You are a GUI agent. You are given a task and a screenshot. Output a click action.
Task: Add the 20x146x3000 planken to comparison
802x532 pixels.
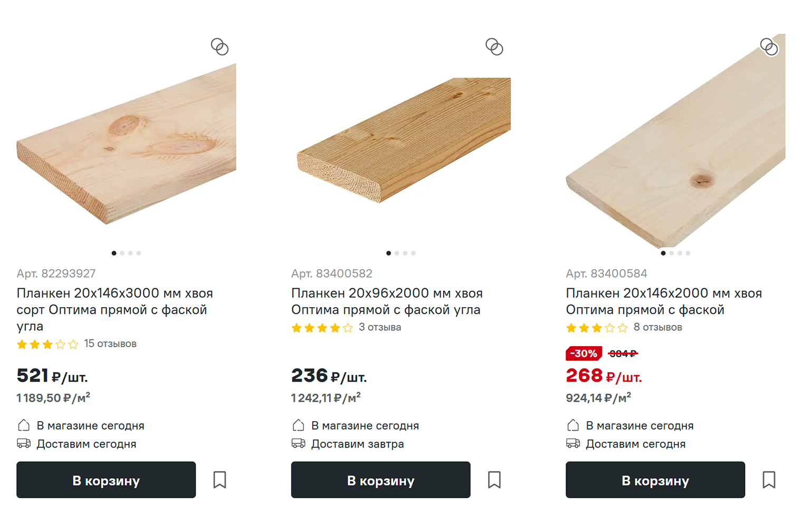(x=219, y=47)
